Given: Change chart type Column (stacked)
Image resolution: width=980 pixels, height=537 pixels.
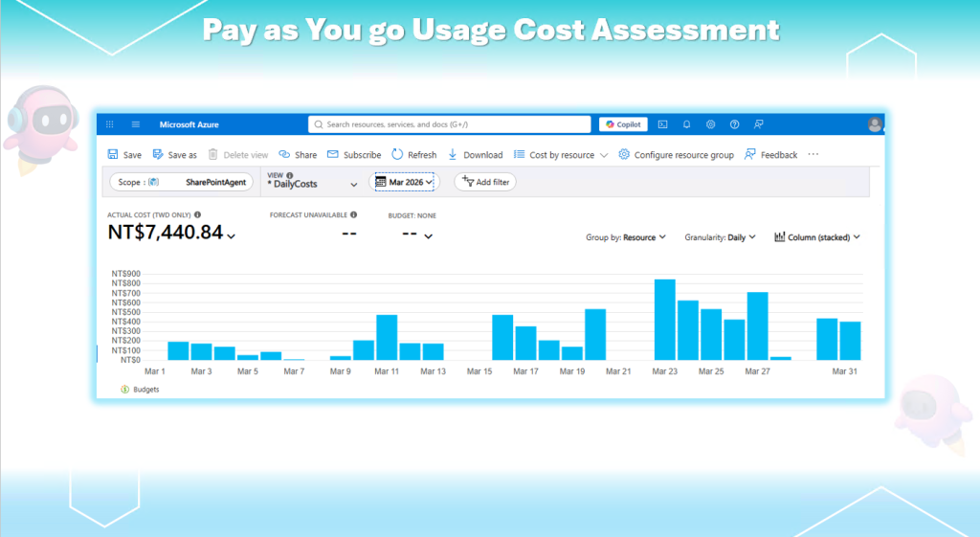Looking at the screenshot, I should pyautogui.click(x=817, y=237).
